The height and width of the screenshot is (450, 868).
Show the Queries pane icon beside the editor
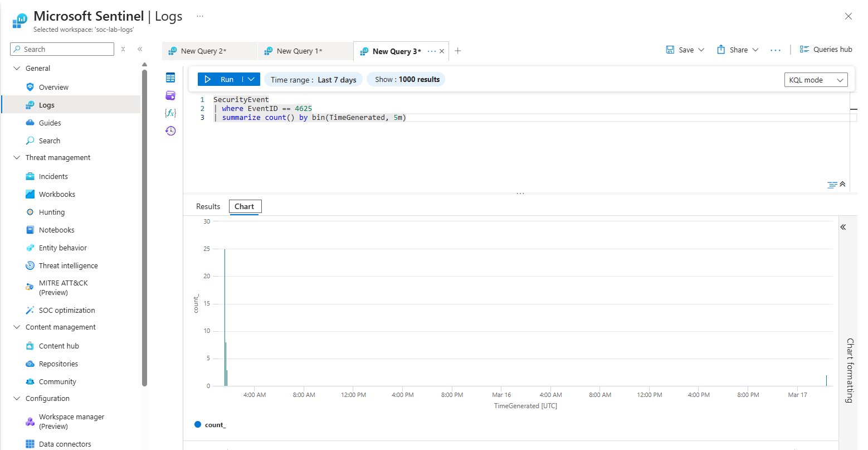[170, 95]
